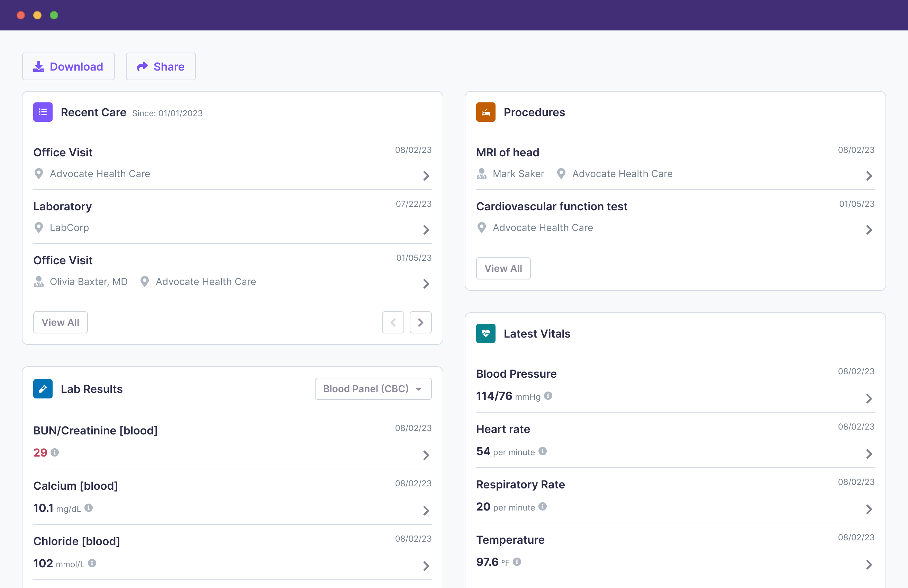Click info icon next to Heart rate value
The width and height of the screenshot is (908, 588).
tap(543, 451)
